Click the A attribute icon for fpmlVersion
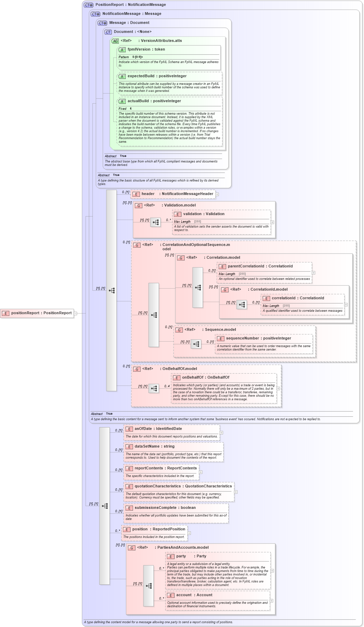364x627 pixels. coord(122,50)
